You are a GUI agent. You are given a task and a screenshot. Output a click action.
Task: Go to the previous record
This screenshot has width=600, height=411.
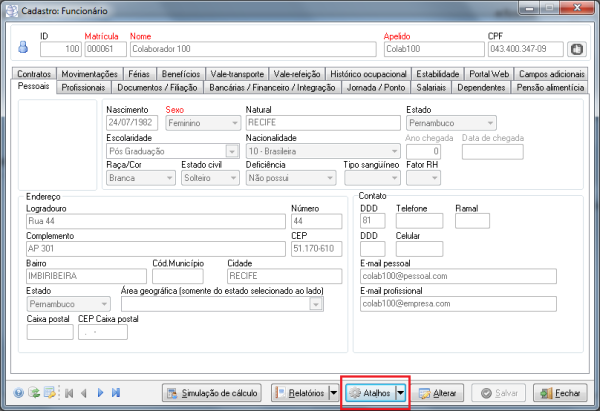tap(84, 393)
